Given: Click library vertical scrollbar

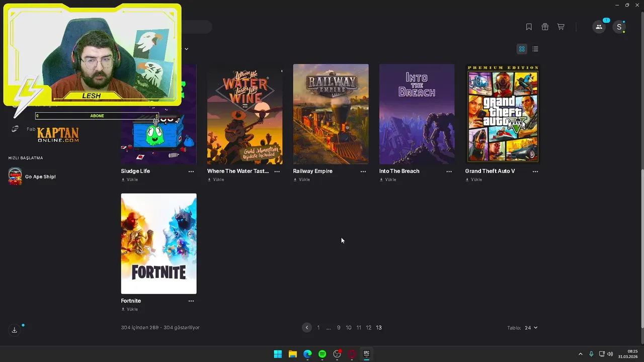Looking at the screenshot, I should pyautogui.click(x=641, y=249).
